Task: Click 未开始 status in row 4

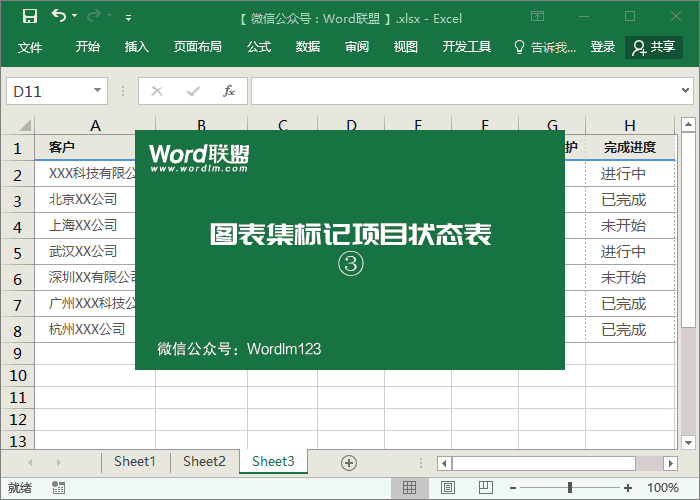Action: click(623, 225)
